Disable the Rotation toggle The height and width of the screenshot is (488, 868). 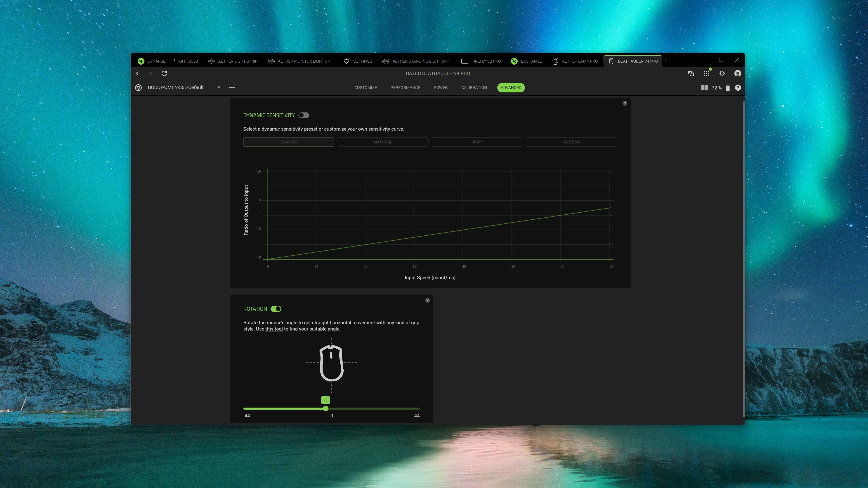(x=276, y=309)
